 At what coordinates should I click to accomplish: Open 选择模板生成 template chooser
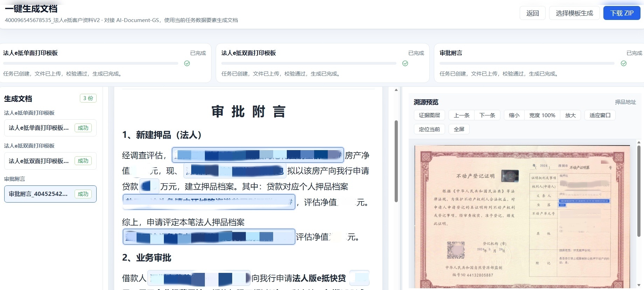point(574,13)
